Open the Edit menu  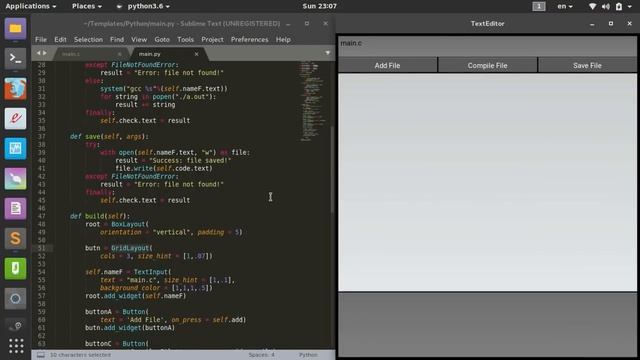[60, 40]
